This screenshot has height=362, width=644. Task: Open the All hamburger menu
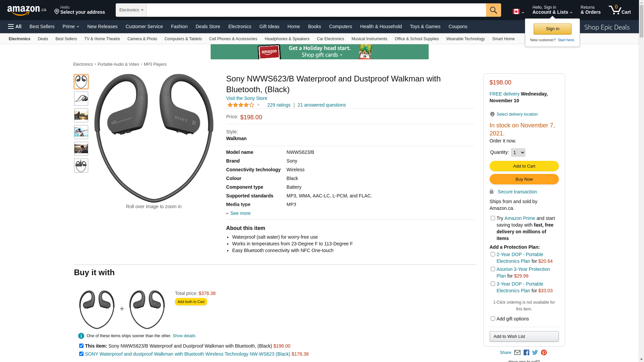pyautogui.click(x=15, y=26)
